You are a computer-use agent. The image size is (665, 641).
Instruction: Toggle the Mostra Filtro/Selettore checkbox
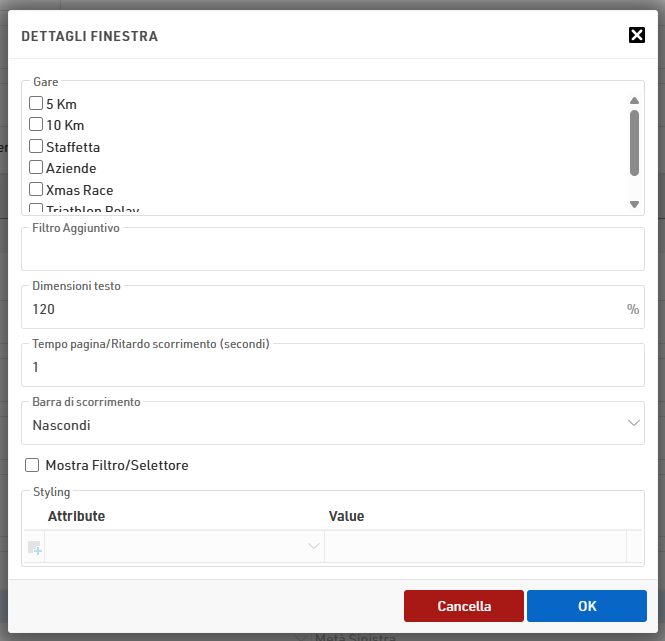32,465
